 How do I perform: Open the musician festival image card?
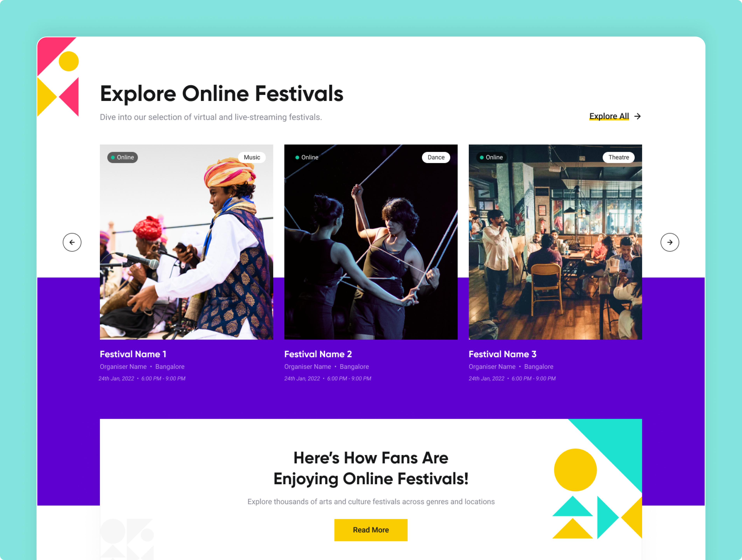(186, 242)
